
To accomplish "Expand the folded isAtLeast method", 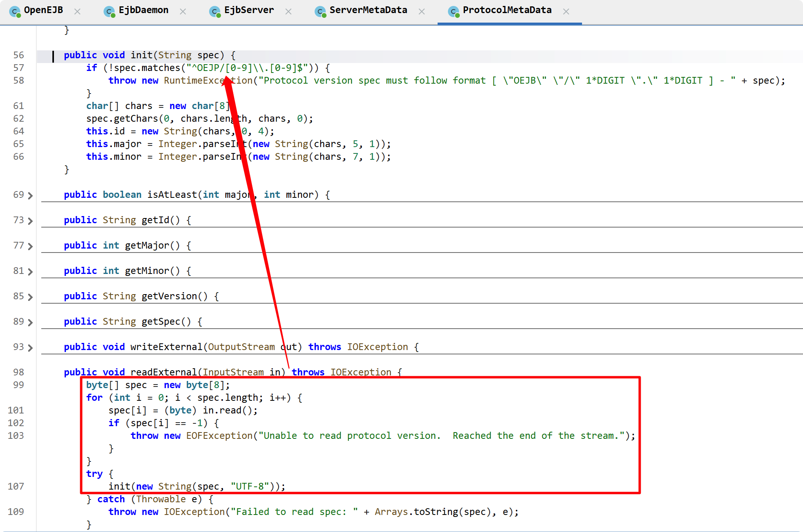I will coord(31,195).
